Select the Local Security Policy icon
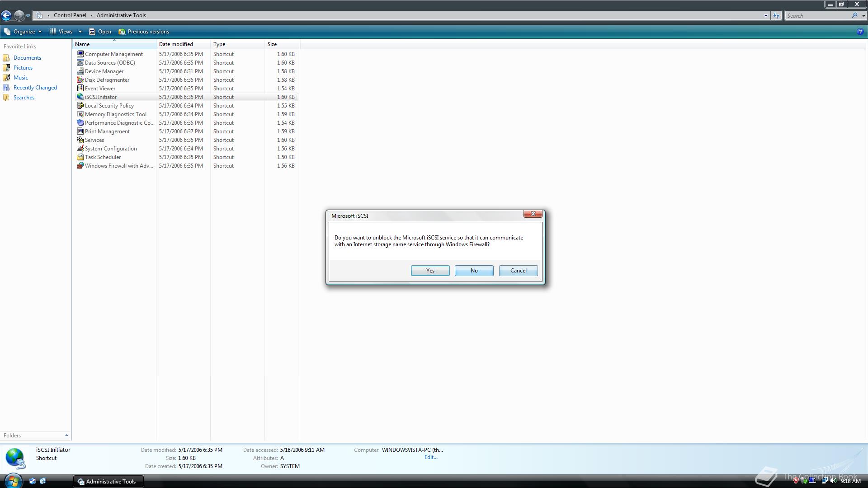868x488 pixels. 80,105
